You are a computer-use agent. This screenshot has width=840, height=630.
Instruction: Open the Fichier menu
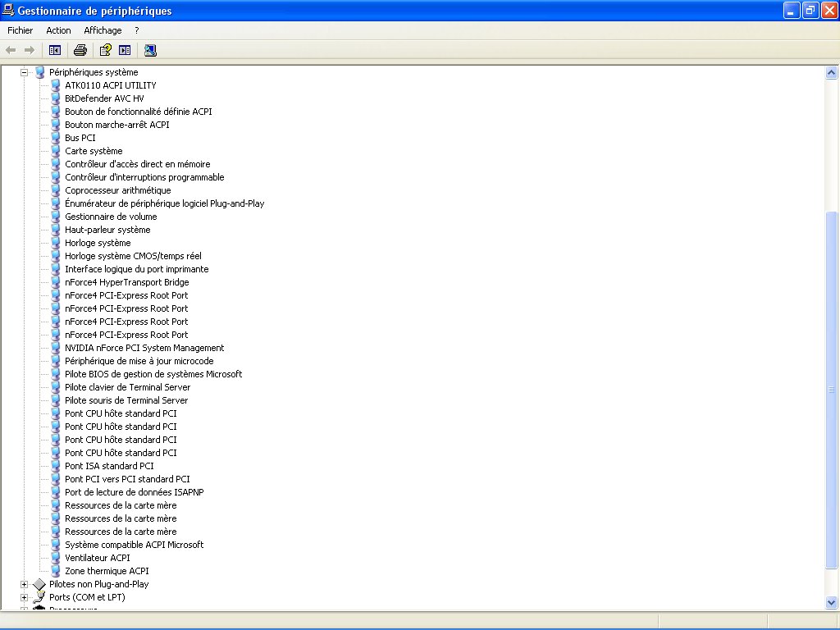(21, 30)
